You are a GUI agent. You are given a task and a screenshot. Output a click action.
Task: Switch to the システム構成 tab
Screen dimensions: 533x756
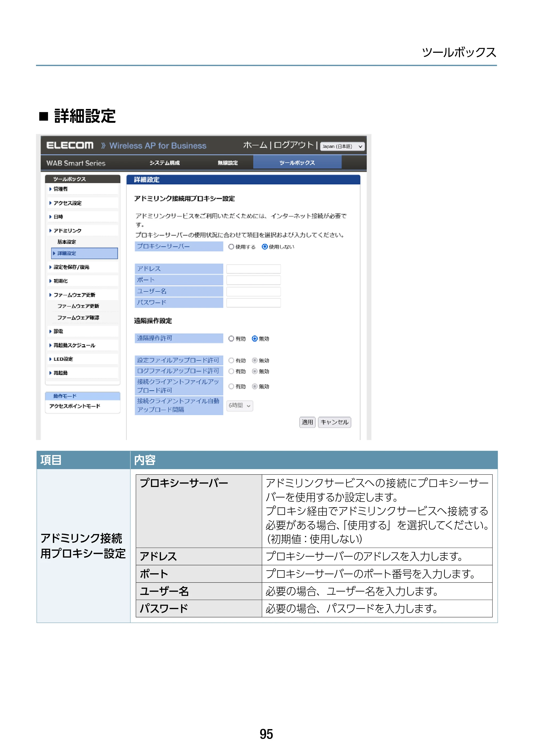coord(164,163)
